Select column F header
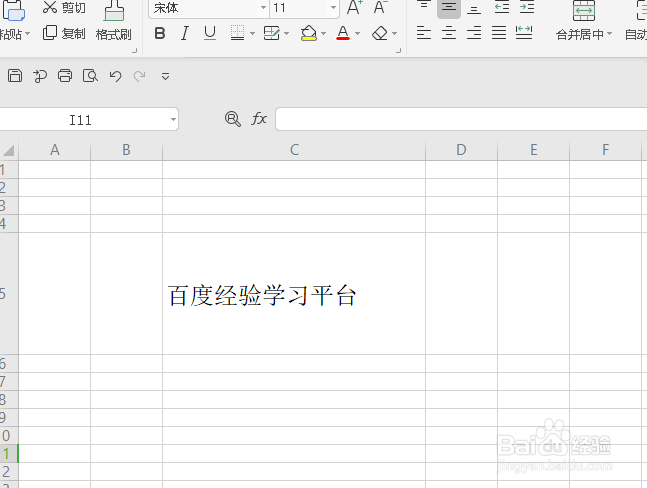The height and width of the screenshot is (488, 647). 605,150
